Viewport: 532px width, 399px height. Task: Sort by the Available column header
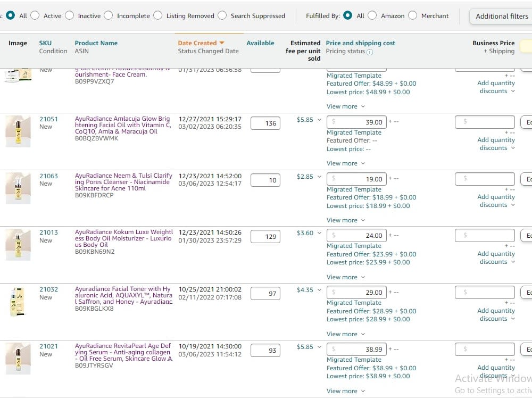pyautogui.click(x=260, y=43)
